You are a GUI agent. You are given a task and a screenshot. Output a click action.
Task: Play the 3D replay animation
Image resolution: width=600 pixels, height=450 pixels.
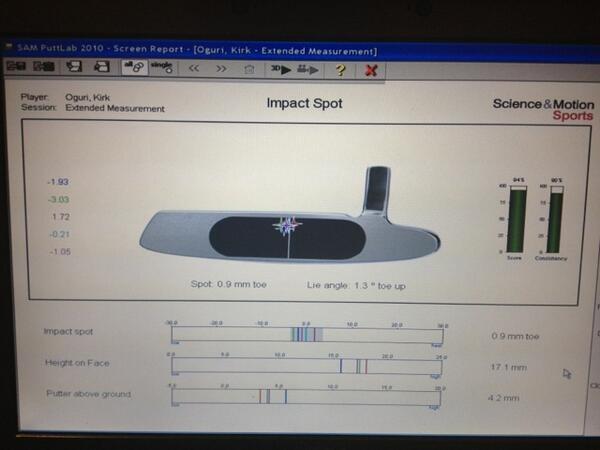point(281,70)
